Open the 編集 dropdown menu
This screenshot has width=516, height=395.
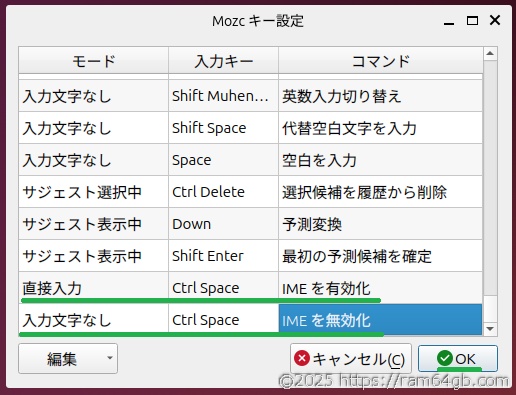click(x=68, y=358)
